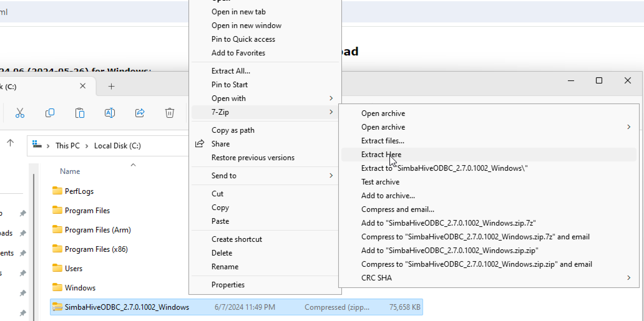
Task: Click Local Disk (C:) in the address bar
Action: (117, 146)
